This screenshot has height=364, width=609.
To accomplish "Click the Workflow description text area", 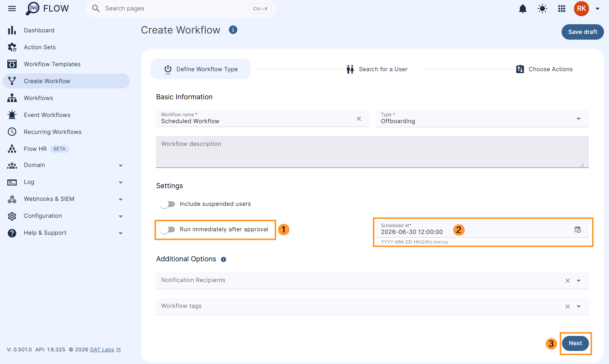I will 372,152.
